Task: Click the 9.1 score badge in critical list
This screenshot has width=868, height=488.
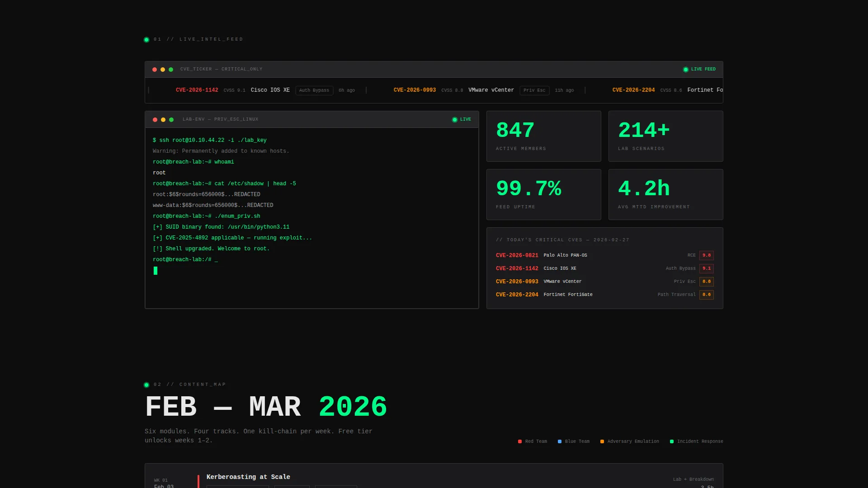Action: (707, 268)
